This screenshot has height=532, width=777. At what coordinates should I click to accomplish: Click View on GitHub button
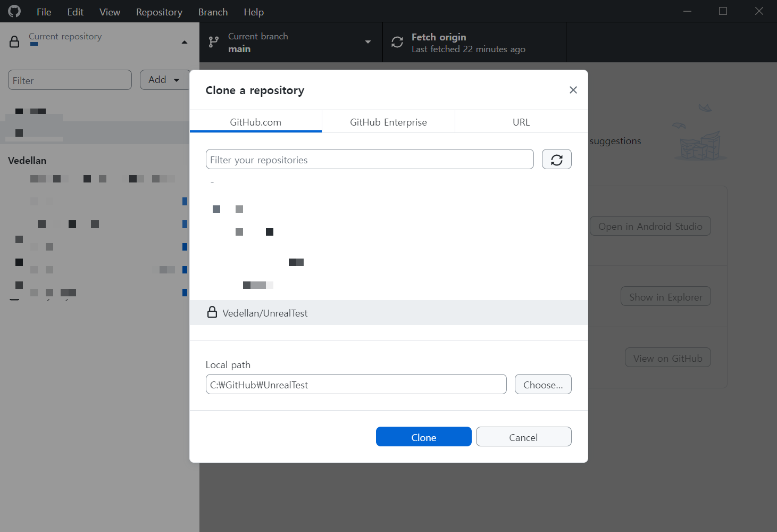pos(668,358)
